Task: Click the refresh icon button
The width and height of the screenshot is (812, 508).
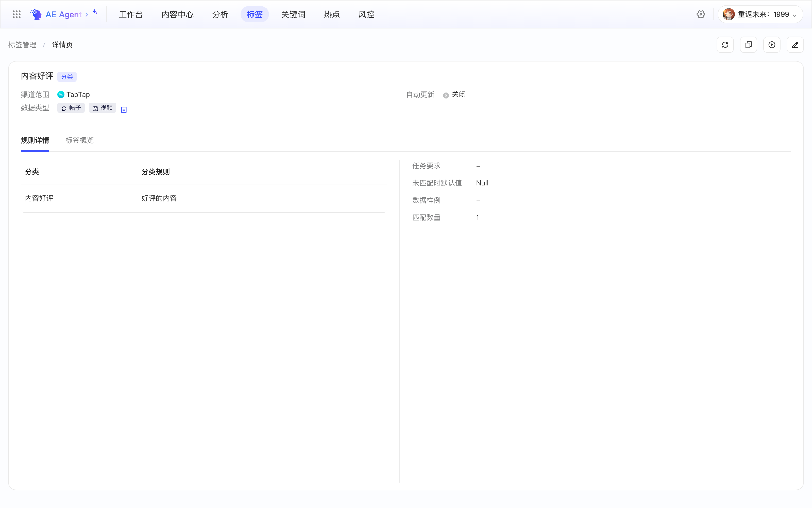Action: [725, 45]
